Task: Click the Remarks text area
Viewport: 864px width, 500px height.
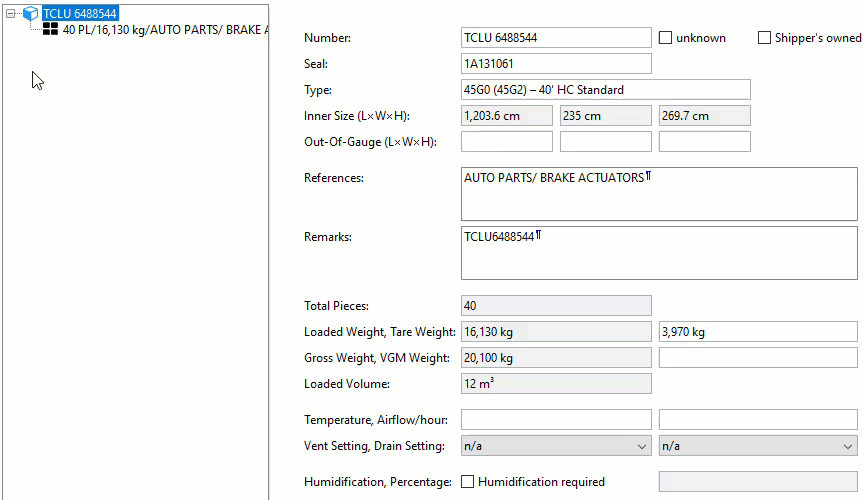Action: coord(658,253)
